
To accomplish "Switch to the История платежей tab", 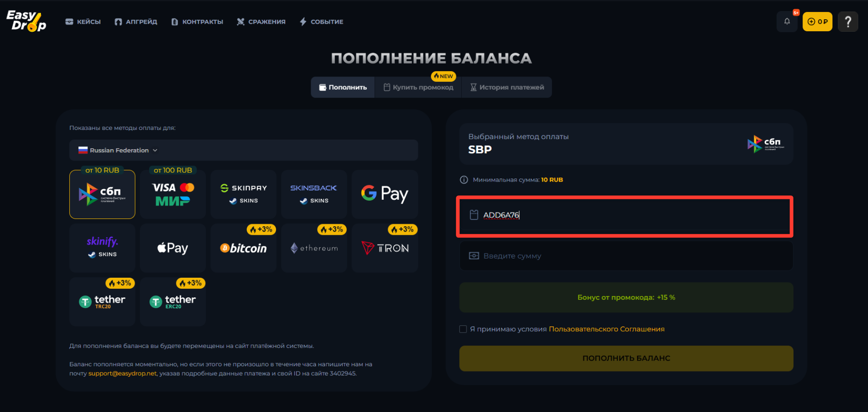I will [x=507, y=87].
